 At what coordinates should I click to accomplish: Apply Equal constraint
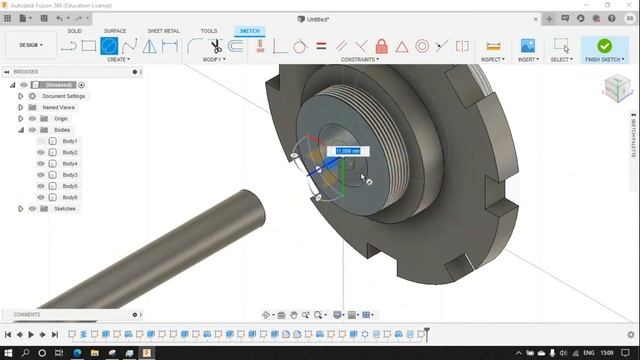click(x=321, y=46)
